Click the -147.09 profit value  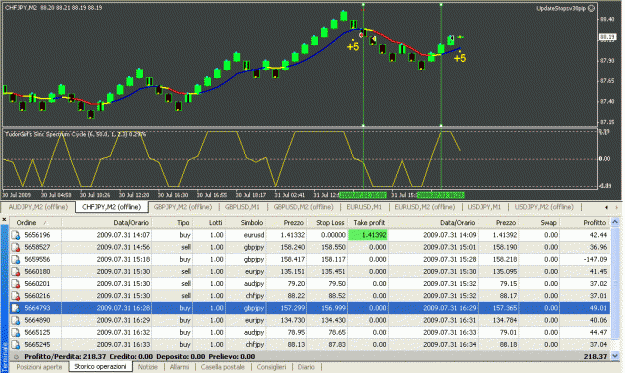(596, 259)
